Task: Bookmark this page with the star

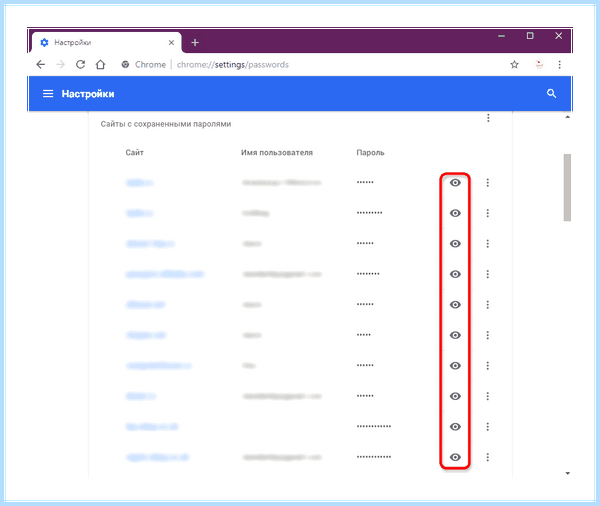Action: coord(514,65)
